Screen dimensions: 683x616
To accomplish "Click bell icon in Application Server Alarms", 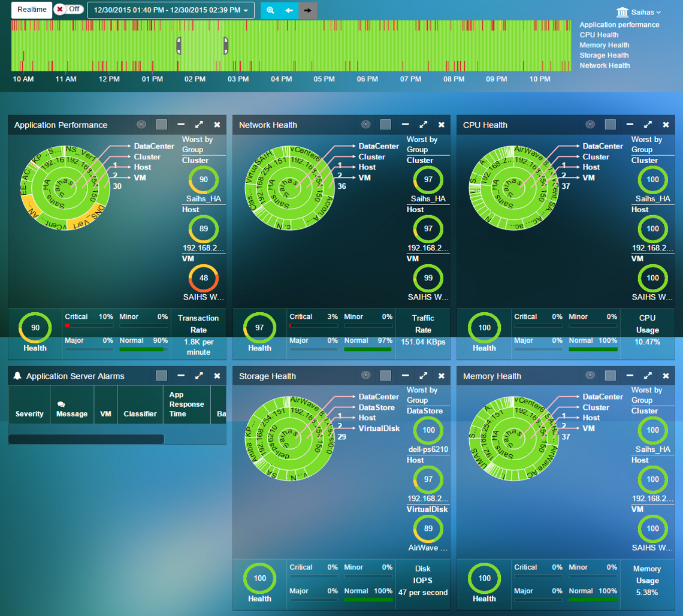I will click(x=17, y=376).
